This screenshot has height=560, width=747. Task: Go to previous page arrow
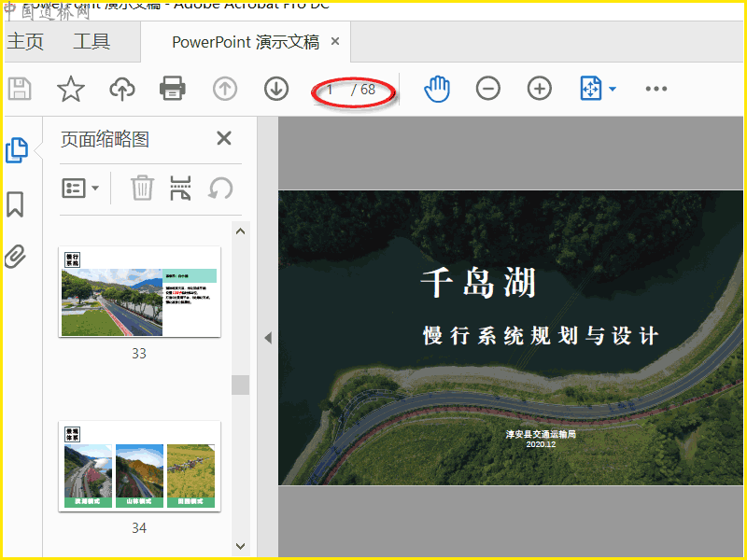225,89
